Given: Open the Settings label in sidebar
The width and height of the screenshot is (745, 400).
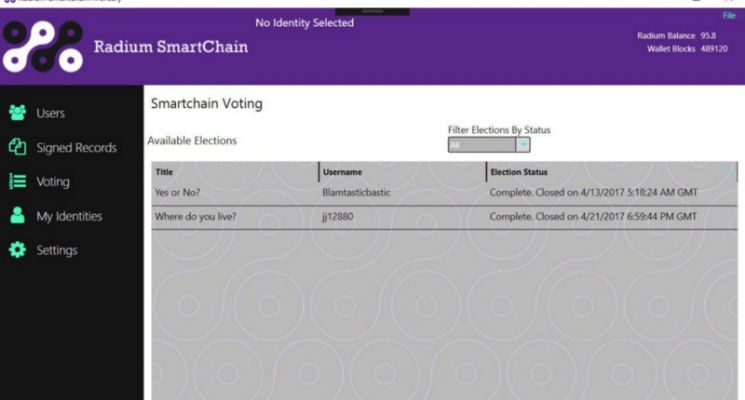Looking at the screenshot, I should point(57,250).
